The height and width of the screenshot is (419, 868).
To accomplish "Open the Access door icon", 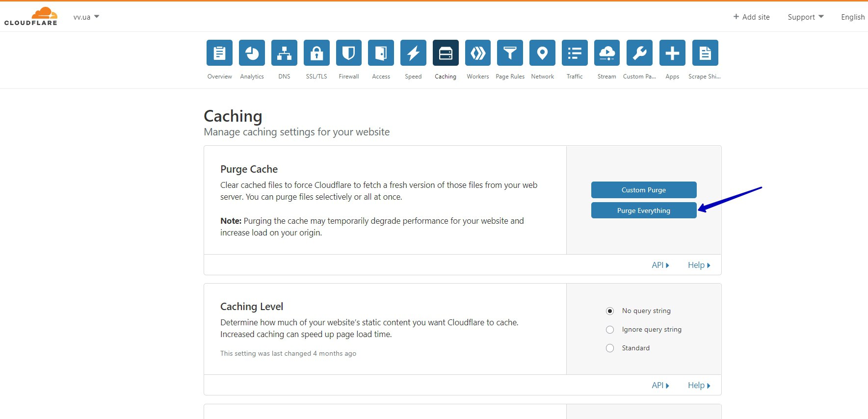I will tap(381, 52).
